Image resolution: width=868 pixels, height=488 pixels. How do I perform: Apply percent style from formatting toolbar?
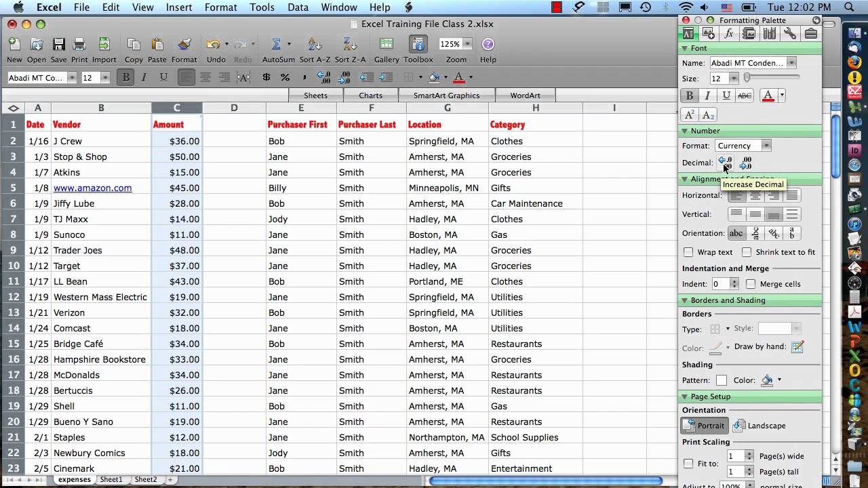click(x=285, y=77)
